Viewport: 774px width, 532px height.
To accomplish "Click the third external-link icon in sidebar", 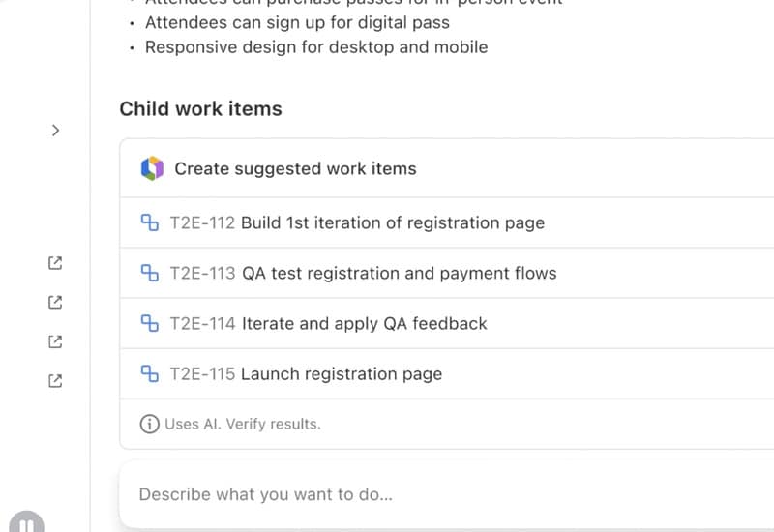I will pos(55,341).
